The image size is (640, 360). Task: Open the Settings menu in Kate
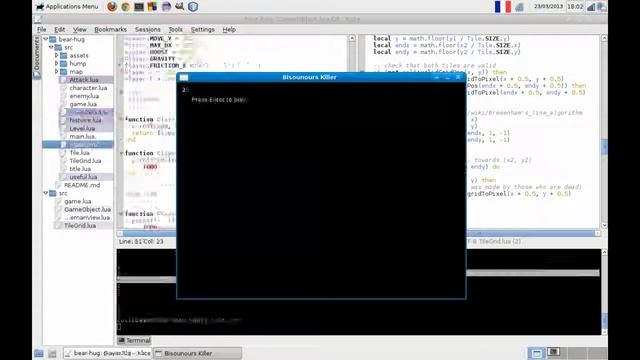[202, 29]
